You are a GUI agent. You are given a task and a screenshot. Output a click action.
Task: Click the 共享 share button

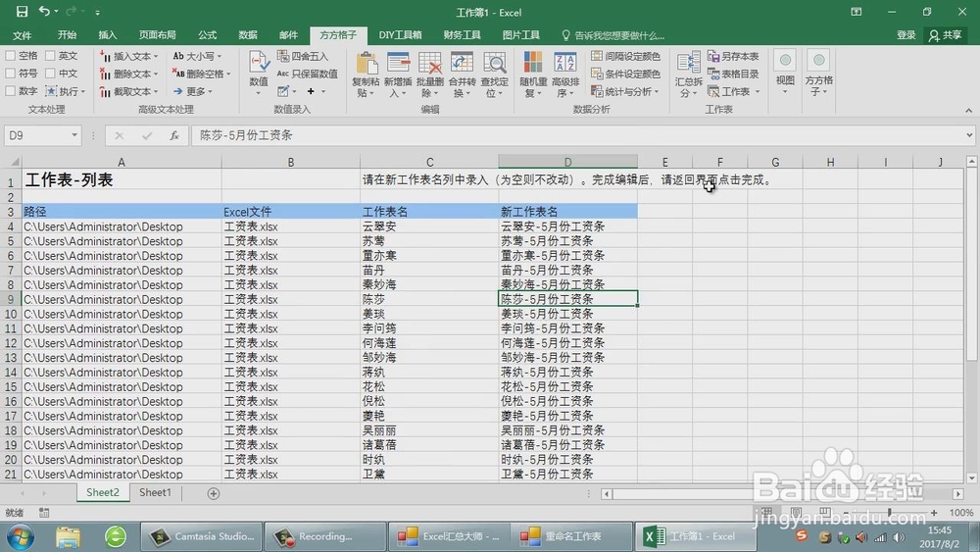pos(945,35)
